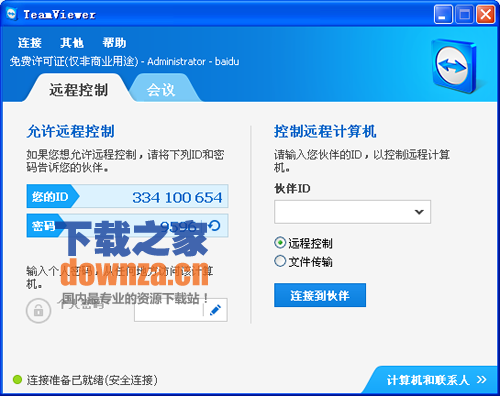This screenshot has width=500, height=396.
Task: Click the license text 免费许可证(仅非商业用途)
Action: [x=74, y=61]
